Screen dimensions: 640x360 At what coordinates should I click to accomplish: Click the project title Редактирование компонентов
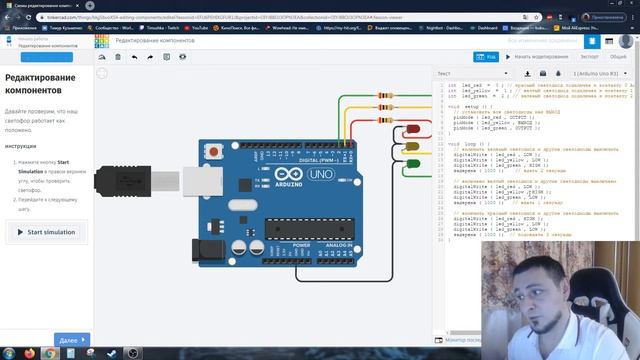[x=155, y=40]
